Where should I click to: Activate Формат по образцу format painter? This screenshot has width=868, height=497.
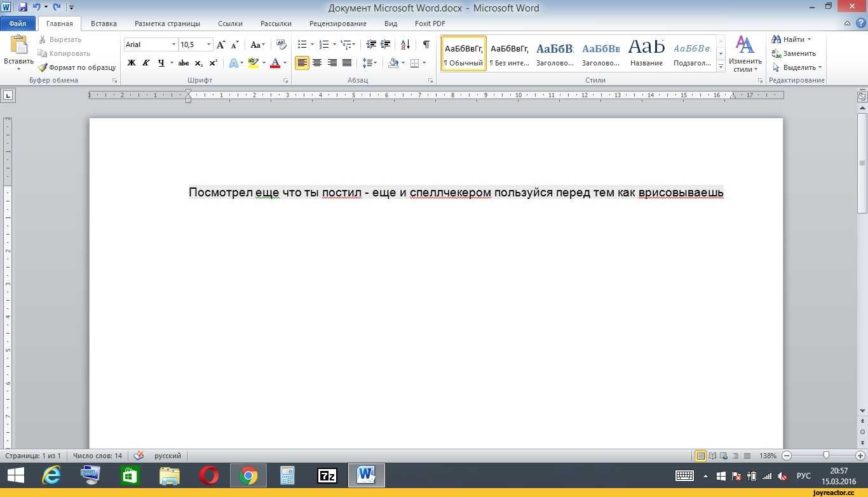(77, 67)
